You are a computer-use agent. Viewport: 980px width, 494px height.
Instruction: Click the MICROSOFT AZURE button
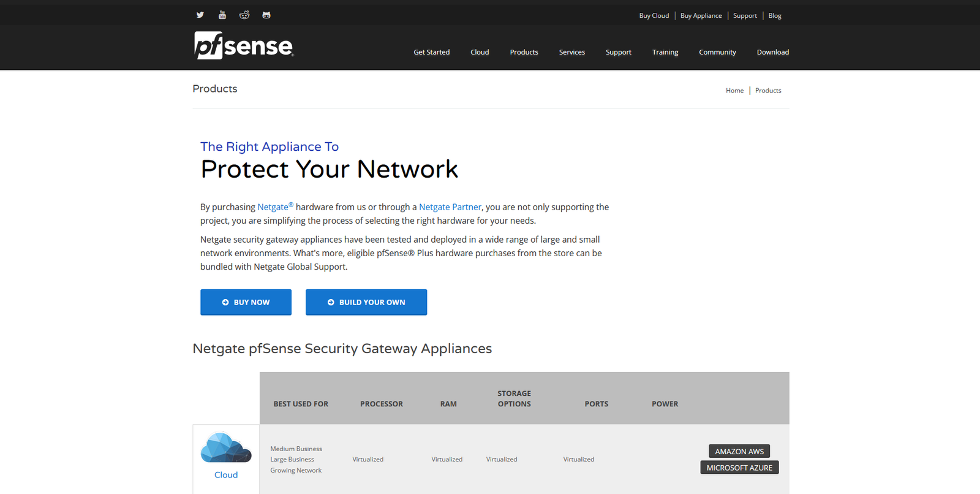pos(739,468)
